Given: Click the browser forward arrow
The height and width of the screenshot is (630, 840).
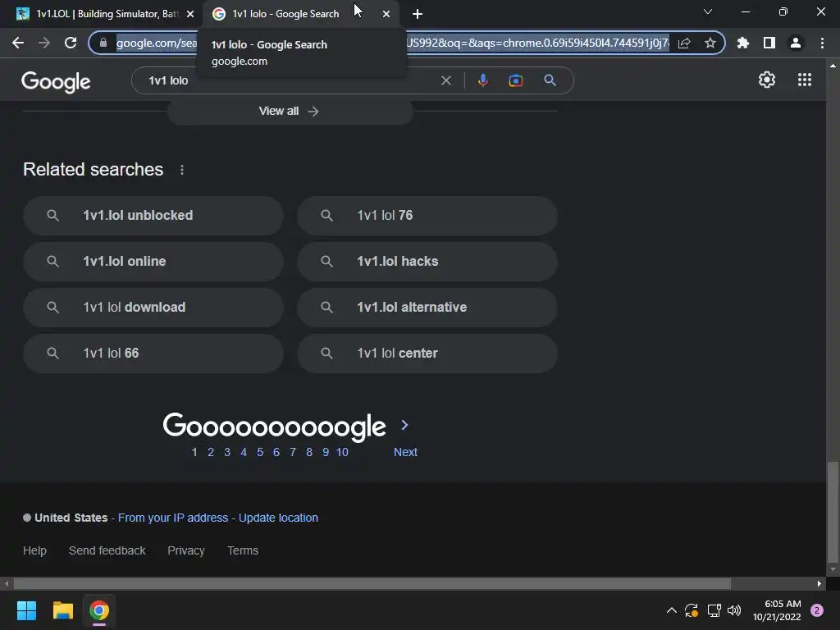Looking at the screenshot, I should tap(44, 43).
